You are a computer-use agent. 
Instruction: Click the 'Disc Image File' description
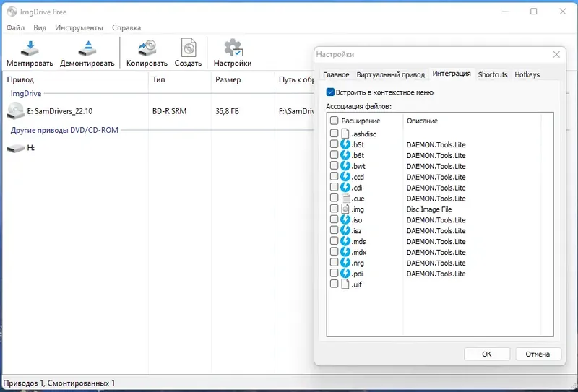click(x=429, y=209)
